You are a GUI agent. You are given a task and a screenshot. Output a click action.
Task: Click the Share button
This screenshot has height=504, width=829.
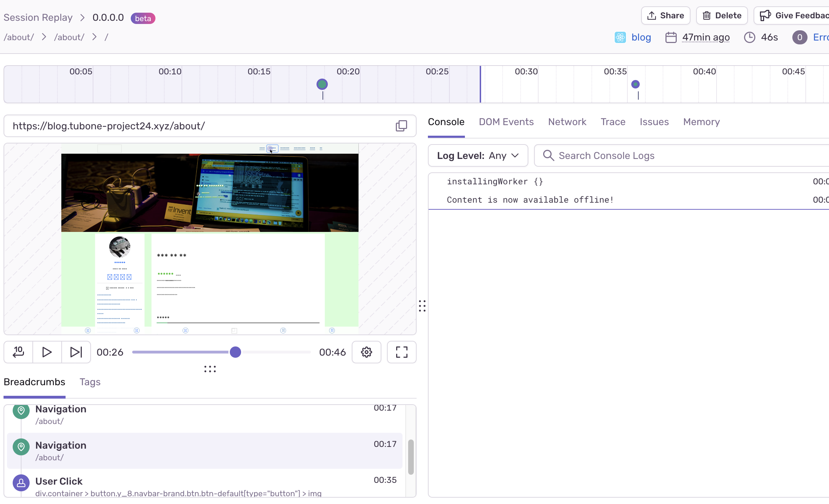tap(665, 16)
